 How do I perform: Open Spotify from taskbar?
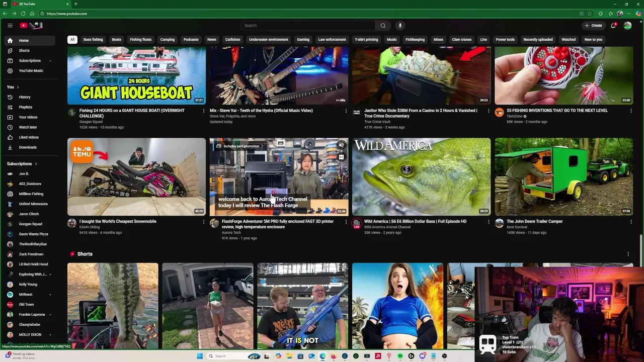point(400,356)
